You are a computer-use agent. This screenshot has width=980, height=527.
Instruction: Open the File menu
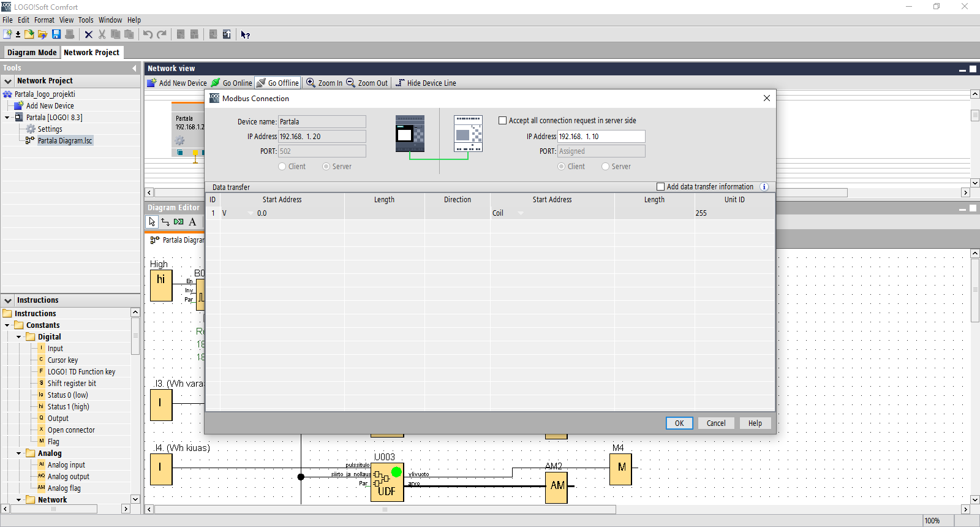click(x=7, y=20)
